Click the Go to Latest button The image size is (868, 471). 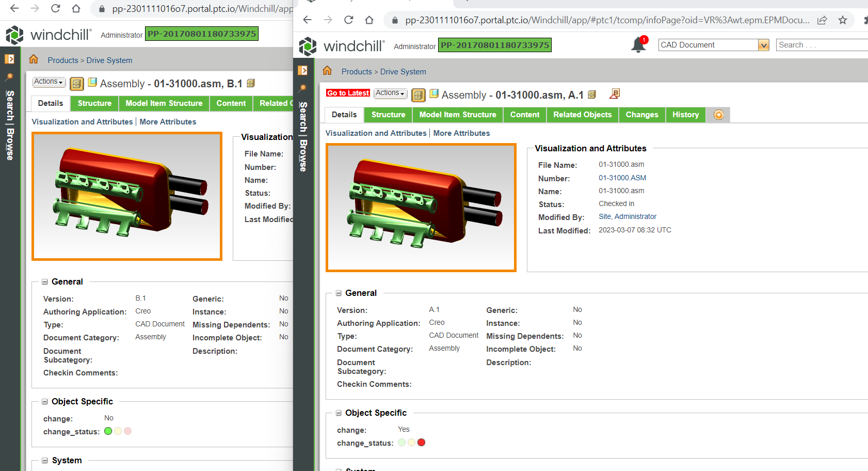[347, 92]
